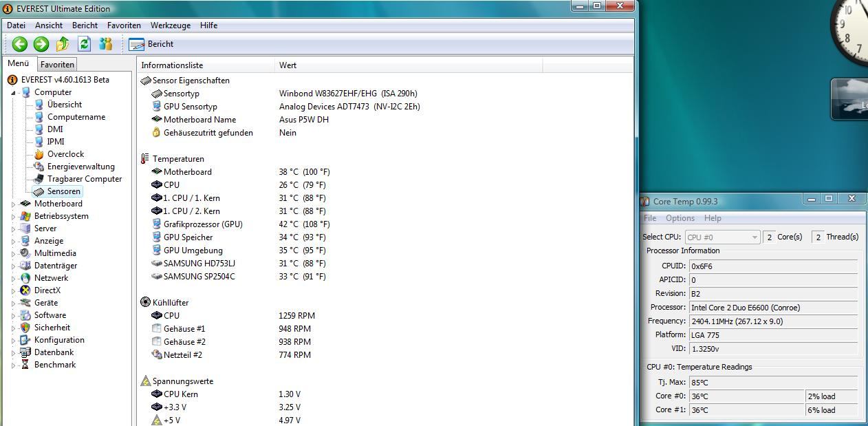The width and height of the screenshot is (868, 426).
Task: Click the clock desktop gadget
Action: pyautogui.click(x=850, y=30)
